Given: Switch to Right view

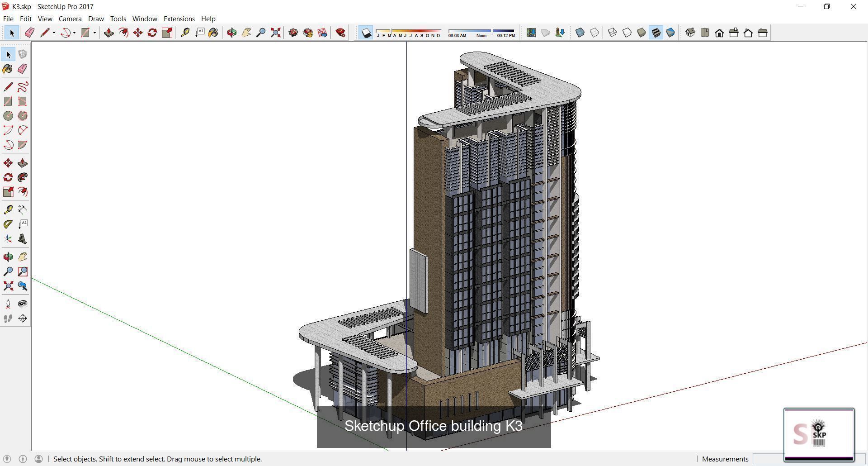Looking at the screenshot, I should point(734,33).
